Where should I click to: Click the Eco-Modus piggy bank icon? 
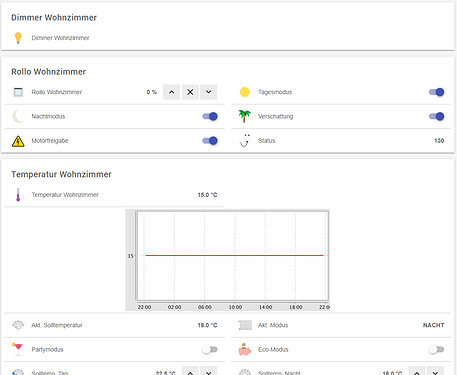[245, 349]
